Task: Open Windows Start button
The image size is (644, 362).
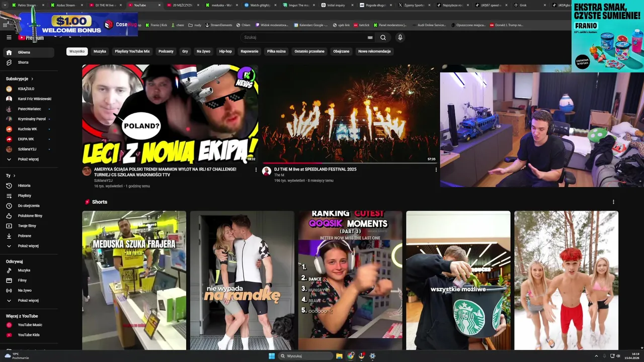Action: [x=272, y=356]
